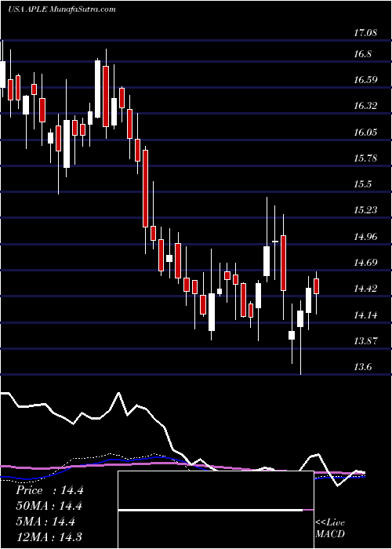
Task: Click the 50MA : 14.4 readout
Action: [49, 506]
